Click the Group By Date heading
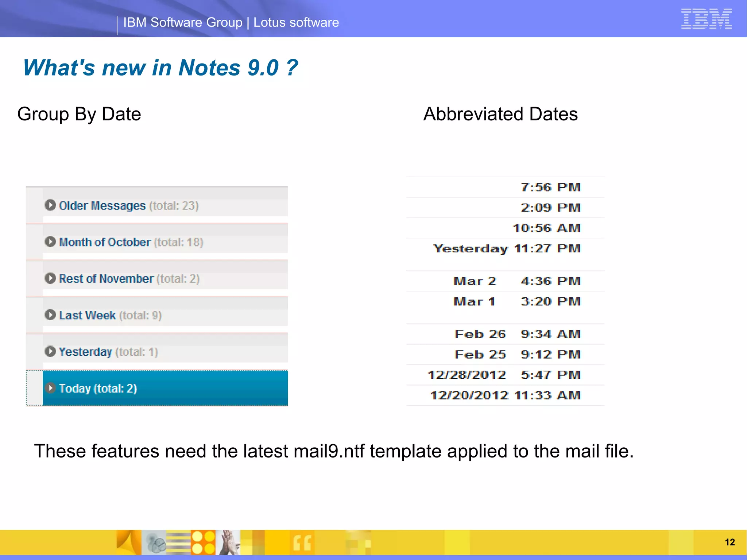Screen dimensions: 747x560 click(79, 114)
